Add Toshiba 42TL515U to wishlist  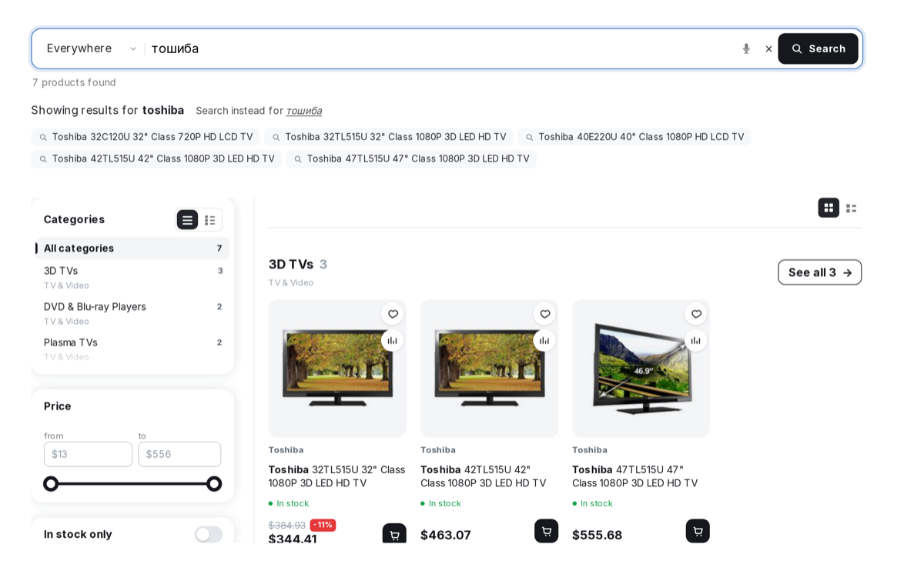click(544, 314)
